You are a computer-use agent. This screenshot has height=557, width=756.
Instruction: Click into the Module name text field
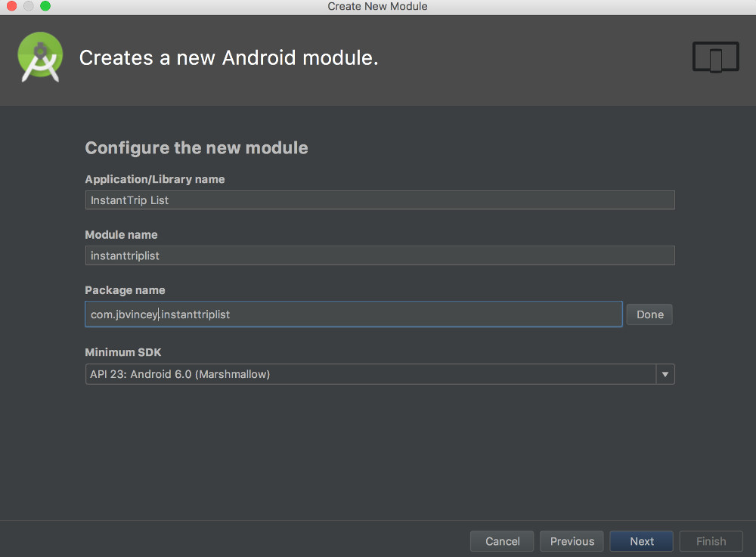click(x=380, y=255)
